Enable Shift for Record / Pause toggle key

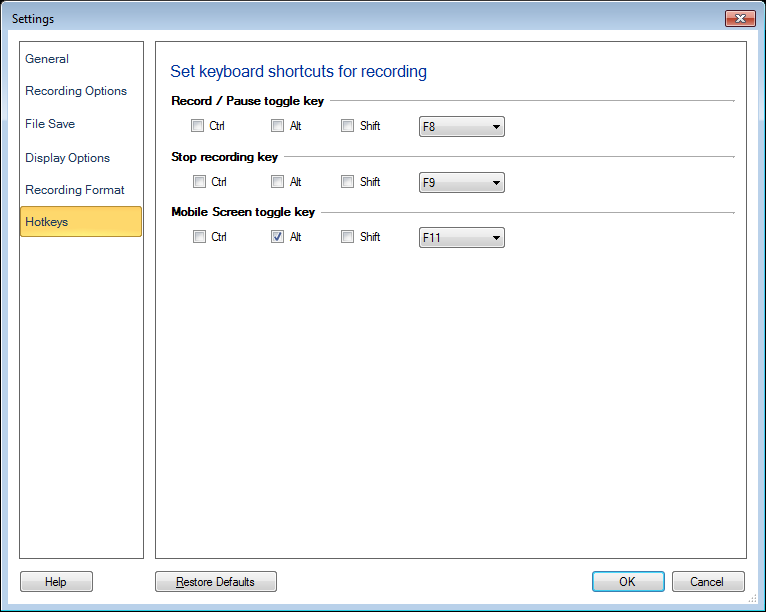[x=348, y=126]
